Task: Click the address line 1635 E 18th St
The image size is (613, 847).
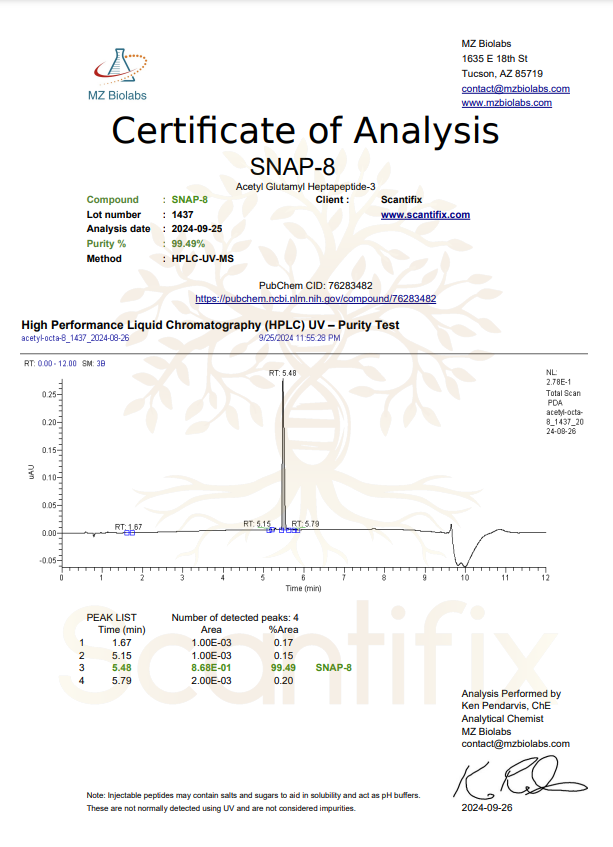Action: pos(494,58)
